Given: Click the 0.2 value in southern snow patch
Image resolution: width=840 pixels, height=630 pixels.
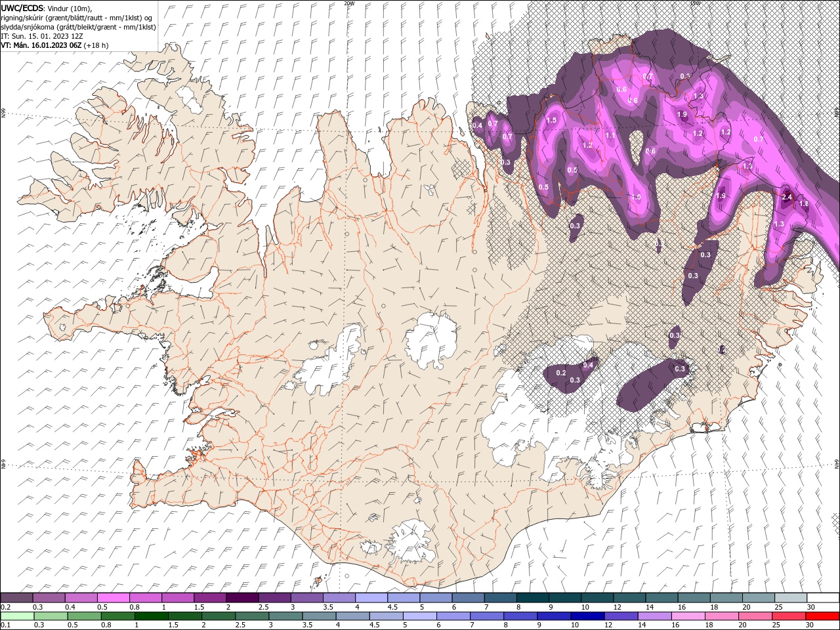Looking at the screenshot, I should 561,373.
